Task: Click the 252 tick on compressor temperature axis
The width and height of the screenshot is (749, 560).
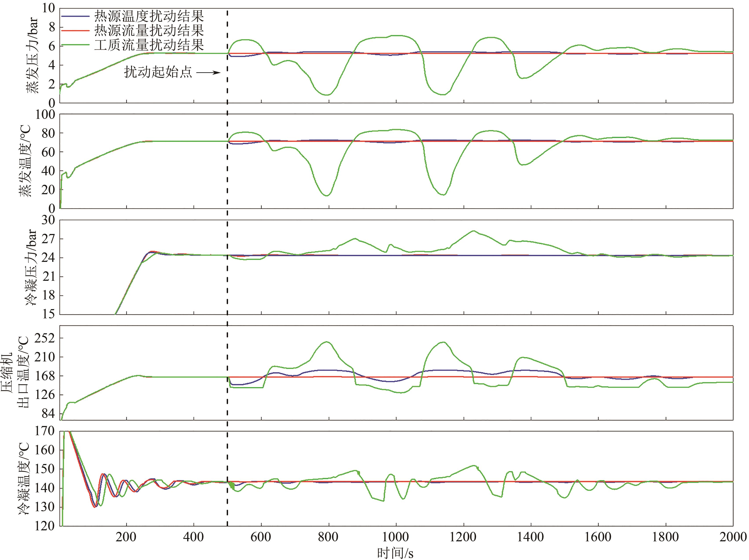Action: pos(44,338)
